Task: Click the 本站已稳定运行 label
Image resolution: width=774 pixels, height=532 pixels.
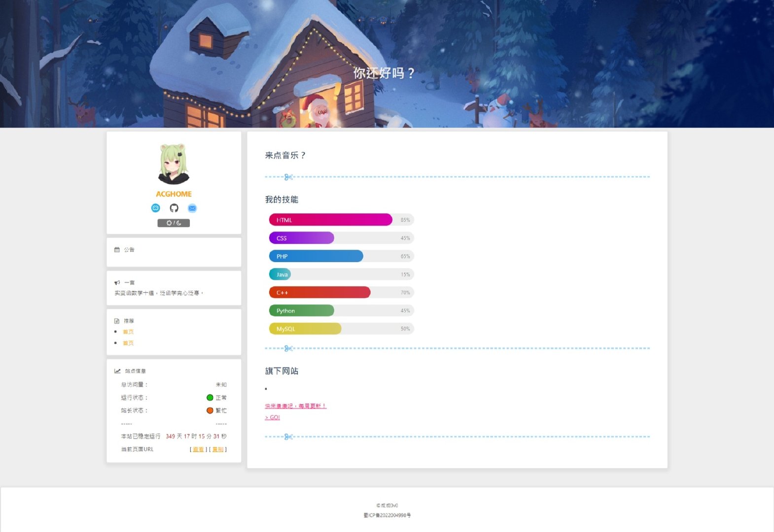Action: (141, 436)
